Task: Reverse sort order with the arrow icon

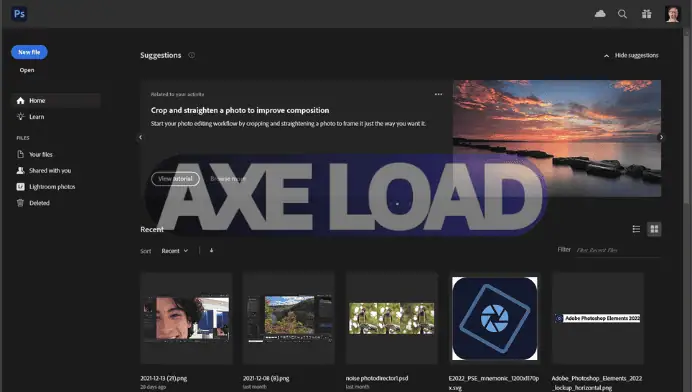Action: pyautogui.click(x=211, y=250)
